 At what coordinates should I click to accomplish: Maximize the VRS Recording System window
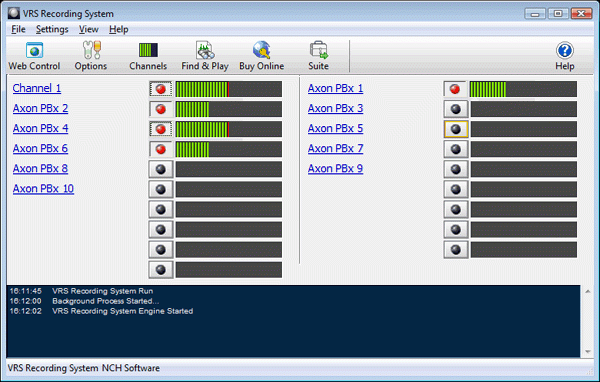click(x=558, y=14)
